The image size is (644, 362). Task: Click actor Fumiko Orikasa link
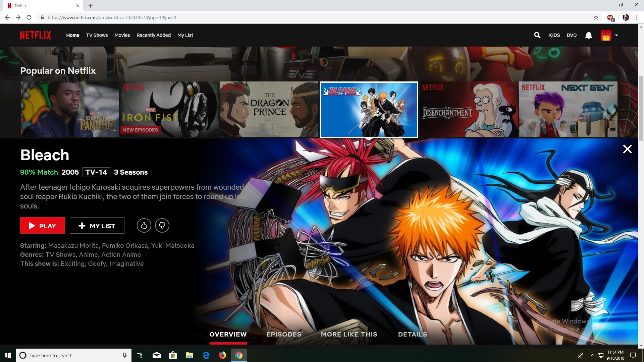125,246
